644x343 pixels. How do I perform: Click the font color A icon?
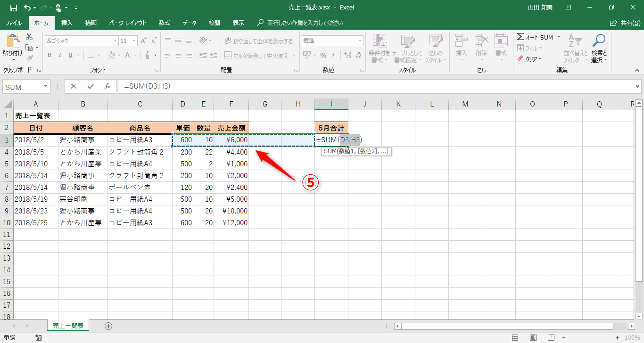[128, 55]
